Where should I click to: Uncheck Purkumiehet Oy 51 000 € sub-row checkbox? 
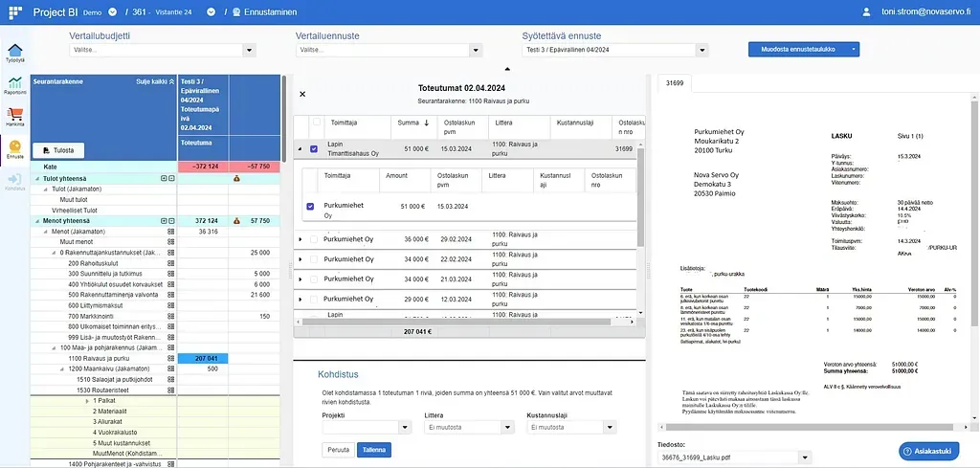pyautogui.click(x=311, y=206)
